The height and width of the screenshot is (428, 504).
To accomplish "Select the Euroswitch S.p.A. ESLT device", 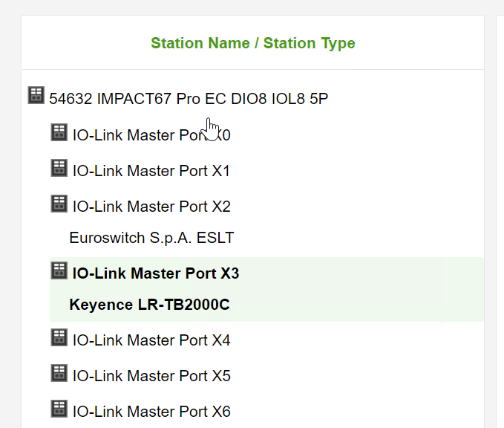I will pos(151,238).
